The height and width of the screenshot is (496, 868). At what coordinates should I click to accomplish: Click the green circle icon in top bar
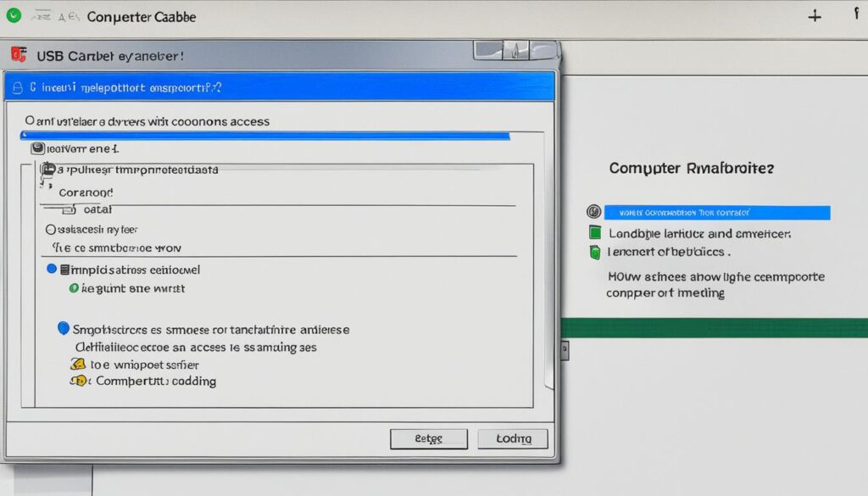point(14,14)
